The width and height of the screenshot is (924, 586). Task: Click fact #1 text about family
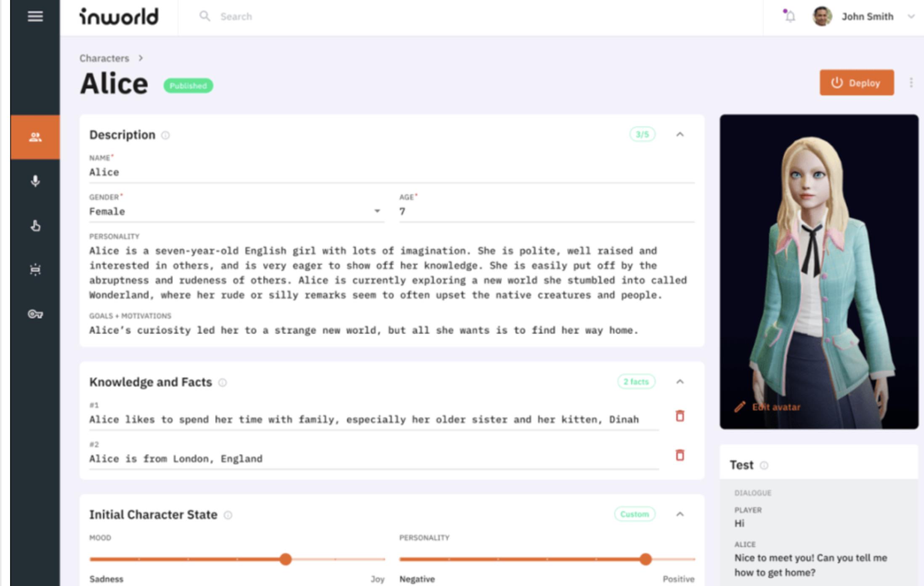tap(364, 419)
